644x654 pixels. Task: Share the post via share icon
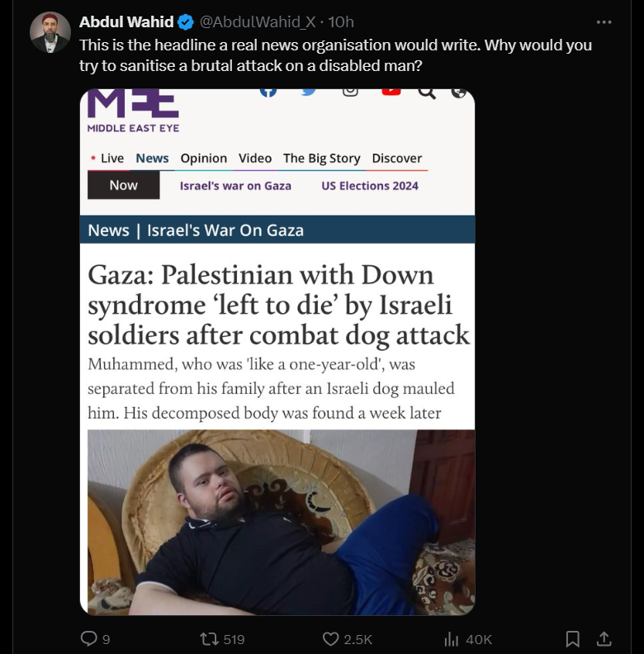[604, 638]
